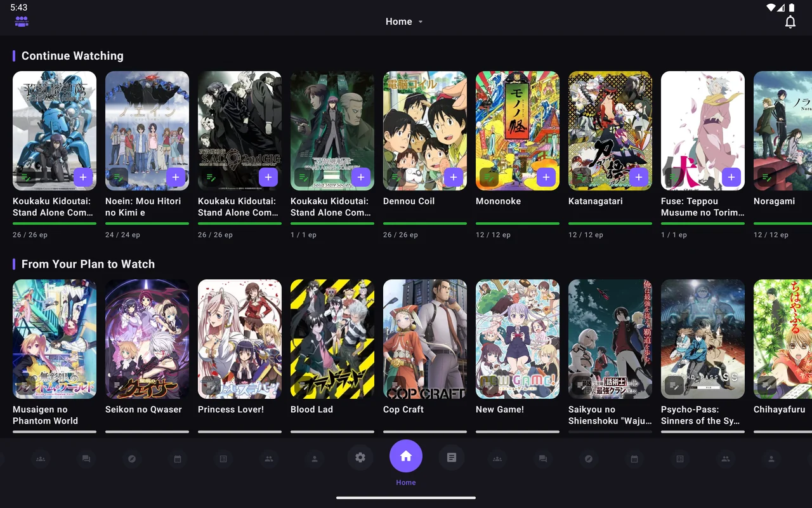
Task: Open the list editor icon on the Noein poster
Action: coord(118,177)
